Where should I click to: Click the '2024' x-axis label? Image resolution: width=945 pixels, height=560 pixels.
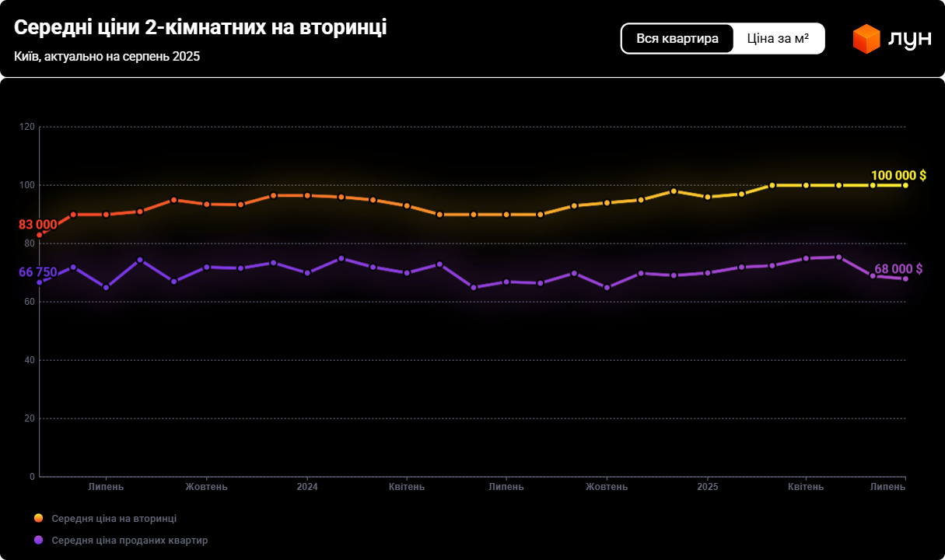point(307,487)
